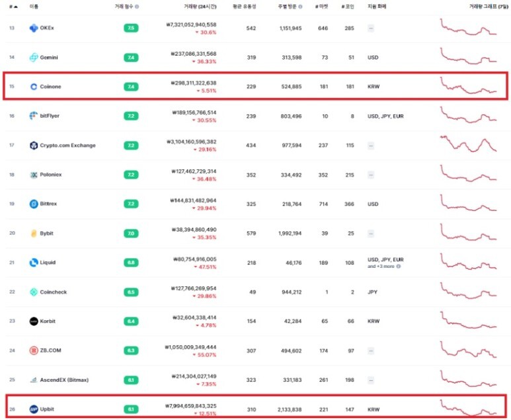Click Bittrex market count 714
The image size is (511, 420).
323,204
